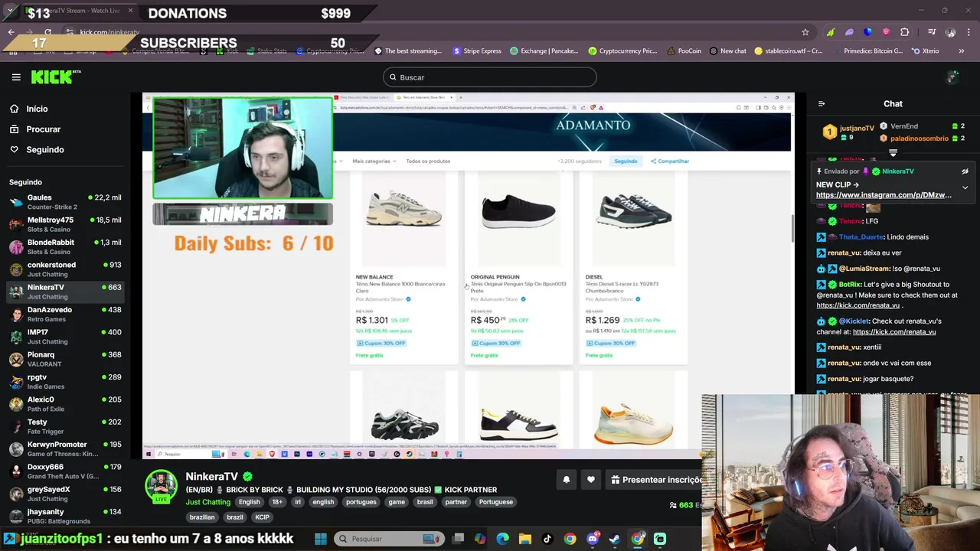Open Just Chatting category link

tap(208, 502)
